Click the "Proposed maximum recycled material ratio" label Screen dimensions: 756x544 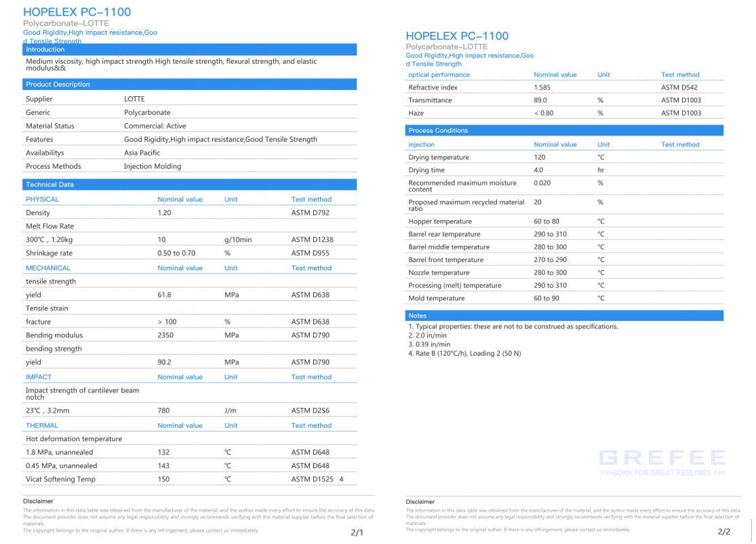(466, 205)
